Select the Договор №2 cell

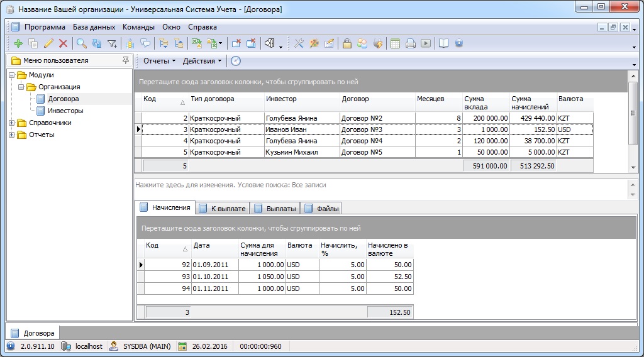click(377, 118)
